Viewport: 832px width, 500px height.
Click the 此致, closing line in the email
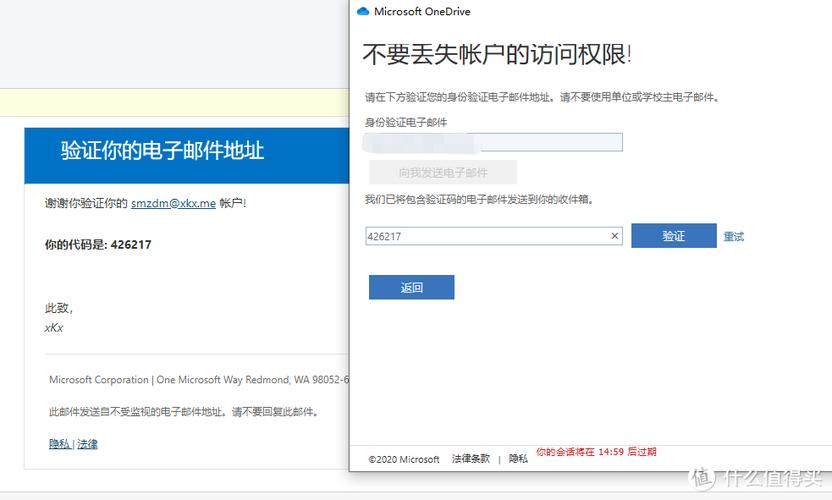(58, 308)
